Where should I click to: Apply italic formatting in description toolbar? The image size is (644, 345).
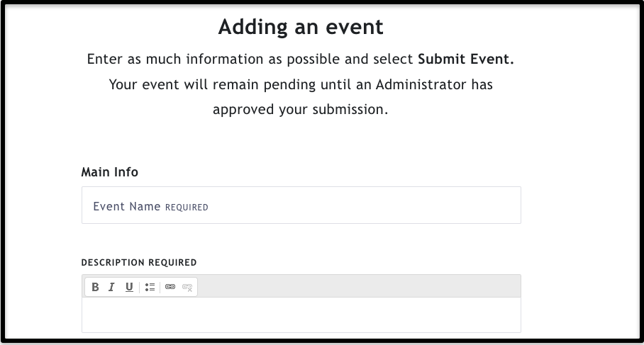click(x=112, y=287)
